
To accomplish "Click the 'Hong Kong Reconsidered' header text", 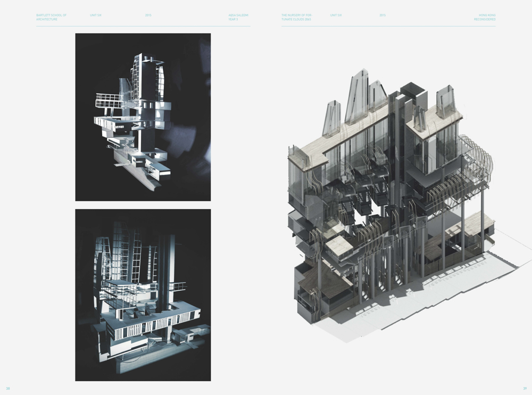I will [485, 18].
